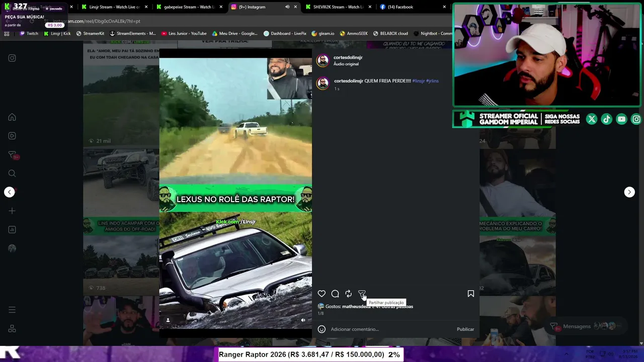Go to Instagram Home in the sidebar
This screenshot has width=644, height=362.
click(12, 117)
